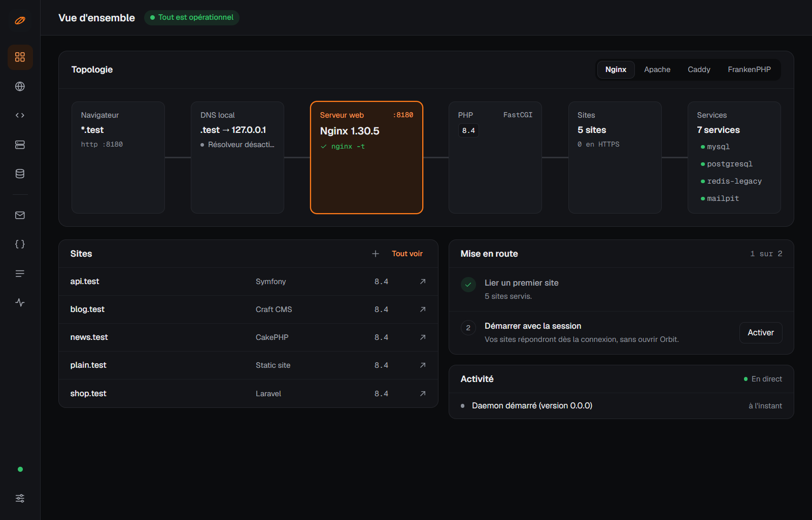Add a site with the plus icon

(x=376, y=254)
